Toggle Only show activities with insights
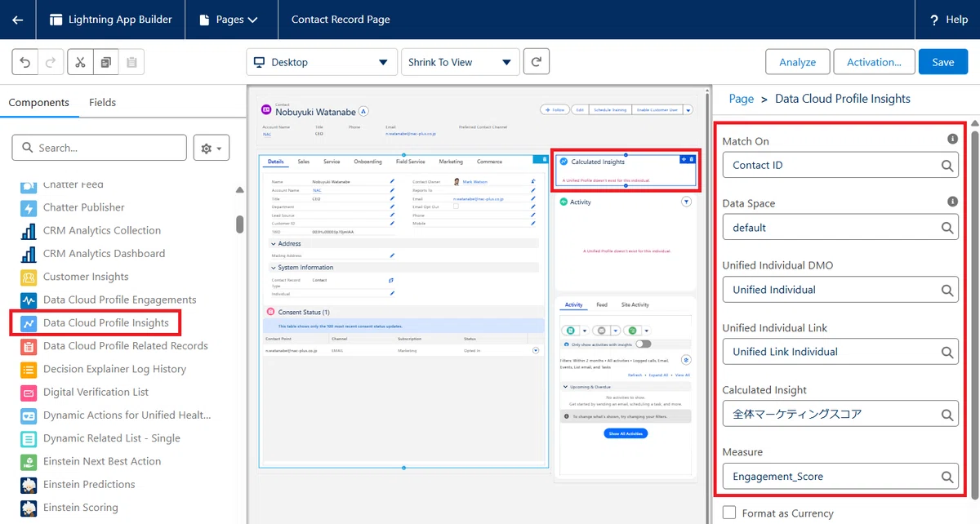This screenshot has height=524, width=980. pyautogui.click(x=644, y=344)
